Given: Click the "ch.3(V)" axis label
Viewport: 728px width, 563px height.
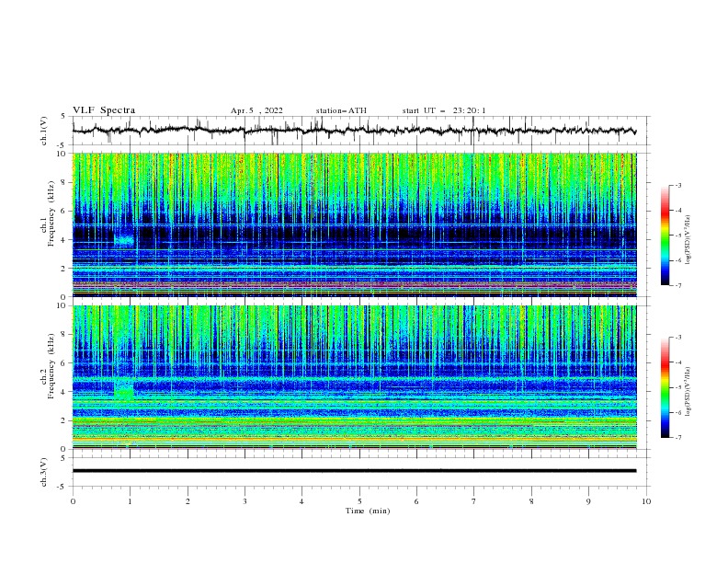Looking at the screenshot, I should coord(44,472).
